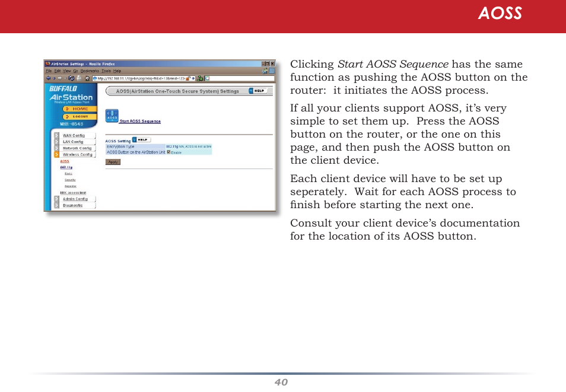566x392 pixels.
Task: Click the Start AOSS Sequence link
Action: coord(140,122)
